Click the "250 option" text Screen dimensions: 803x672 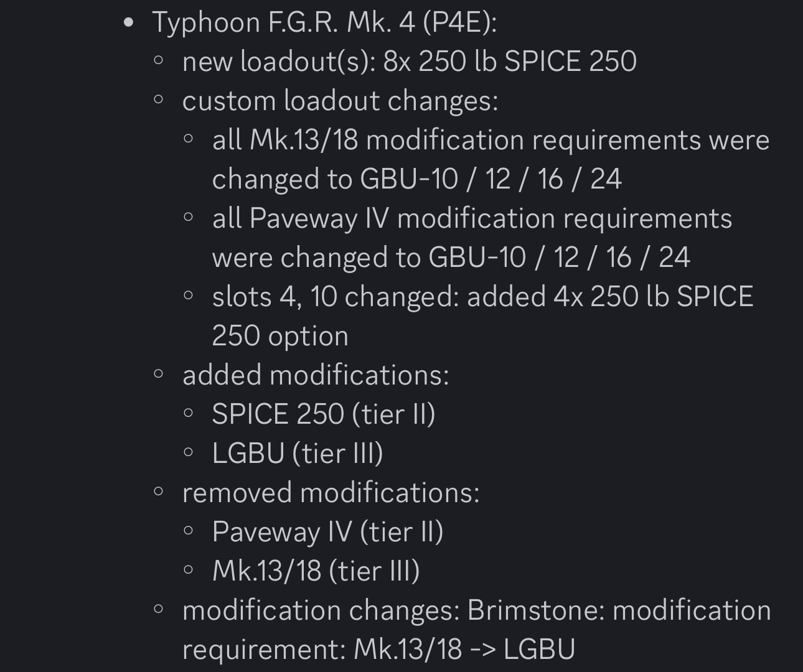(280, 336)
